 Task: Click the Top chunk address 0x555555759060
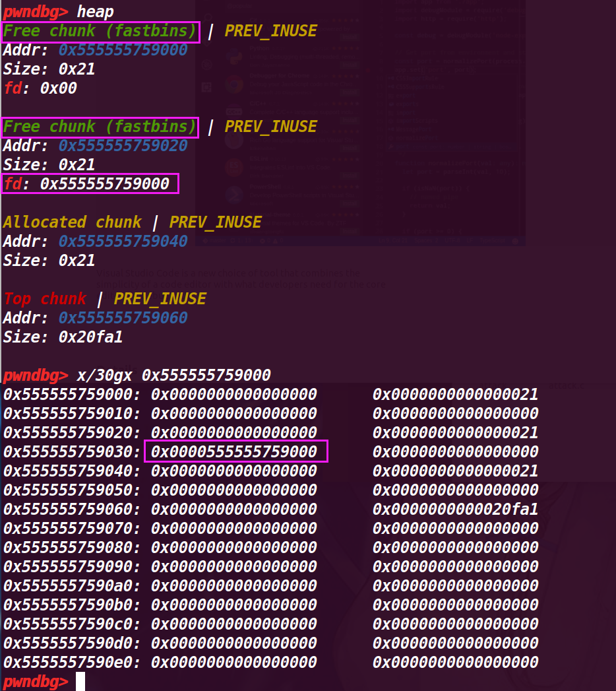[123, 318]
